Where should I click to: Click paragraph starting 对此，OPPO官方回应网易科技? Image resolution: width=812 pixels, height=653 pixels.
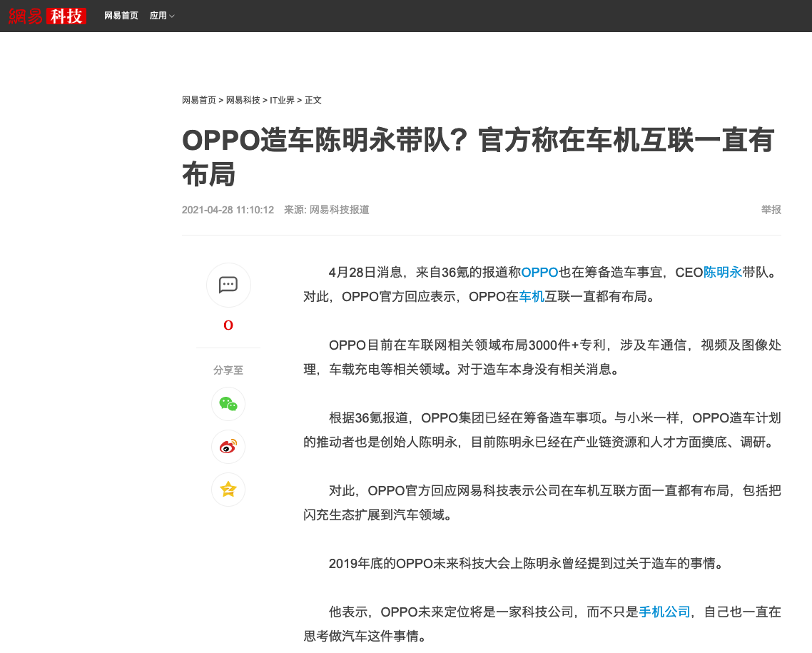click(x=542, y=503)
